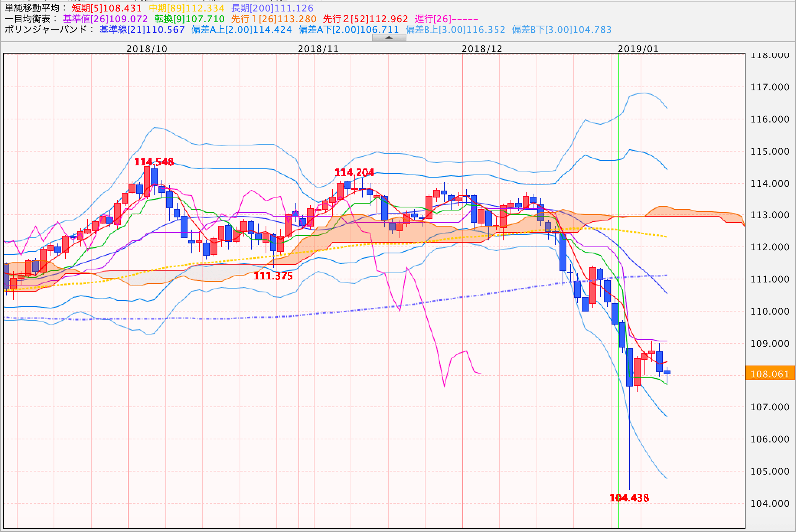Click the 114.204 high price annotation
This screenshot has height=532, width=796.
354,173
